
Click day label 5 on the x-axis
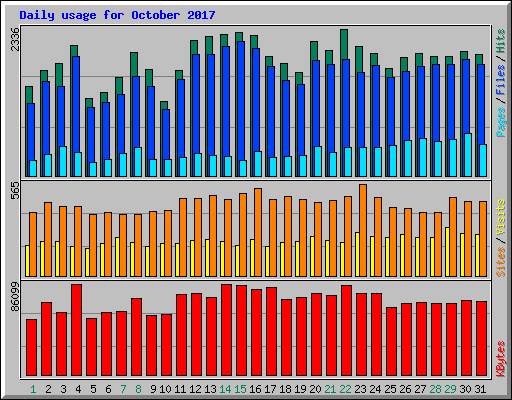[93, 389]
